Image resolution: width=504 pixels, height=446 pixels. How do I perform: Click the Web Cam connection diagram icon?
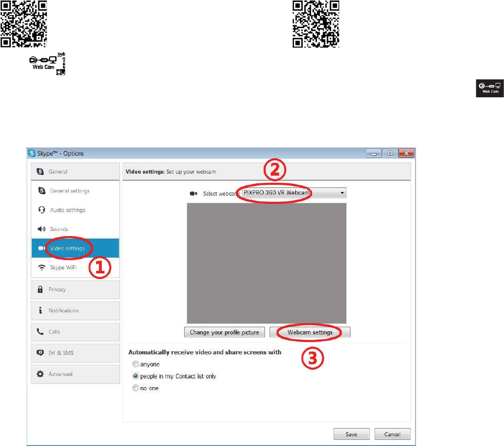tap(47, 63)
